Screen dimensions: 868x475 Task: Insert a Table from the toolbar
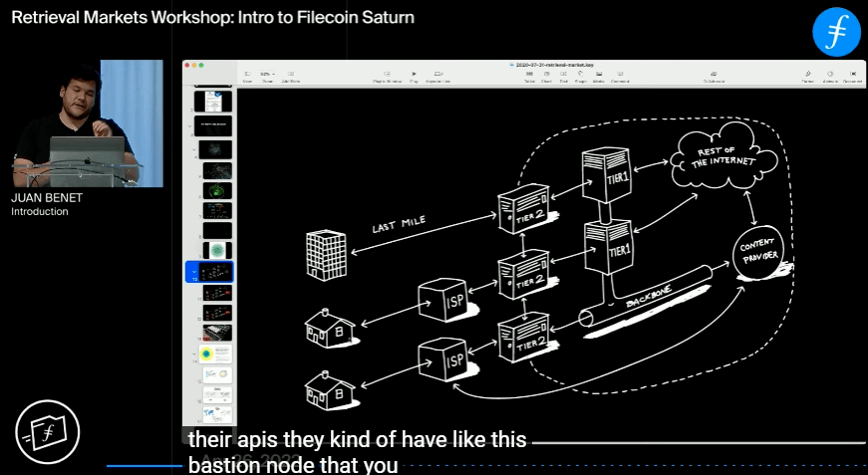(529, 75)
